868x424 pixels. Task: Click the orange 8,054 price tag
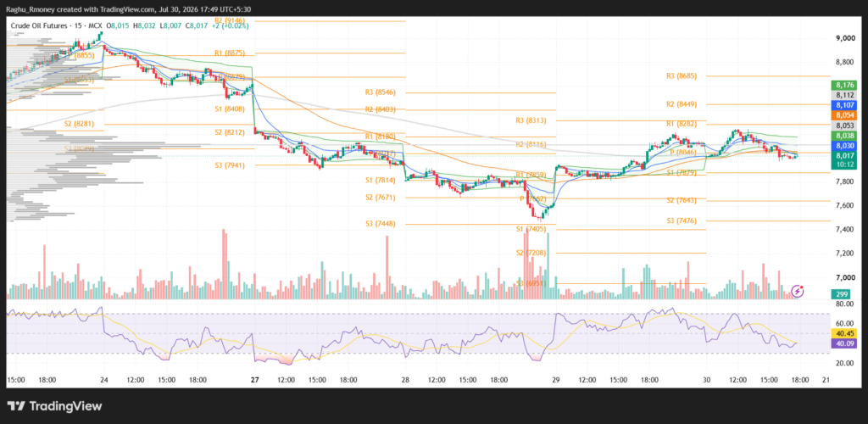coord(845,115)
